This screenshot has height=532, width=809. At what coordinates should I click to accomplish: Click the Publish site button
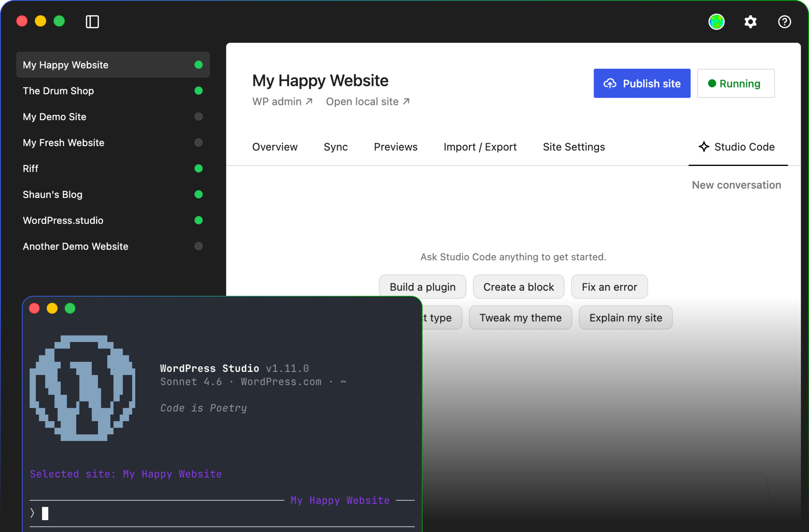tap(642, 83)
